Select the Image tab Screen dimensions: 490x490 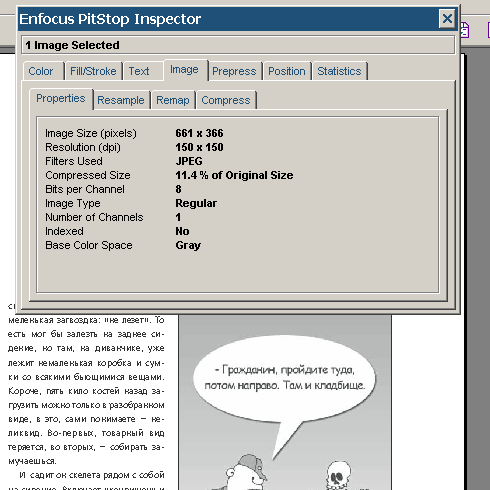pos(185,70)
